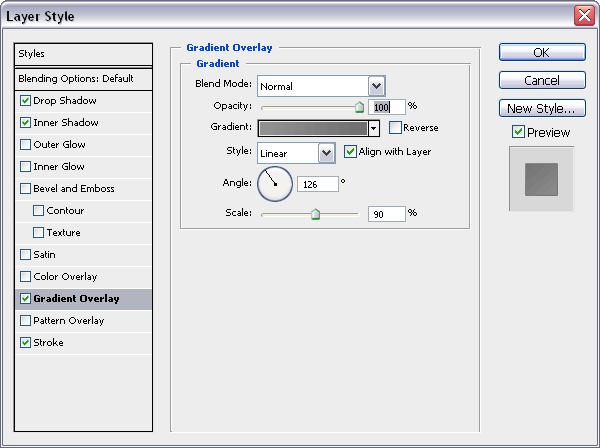Click the style preview thumbnail
The image size is (600, 448).
[541, 179]
